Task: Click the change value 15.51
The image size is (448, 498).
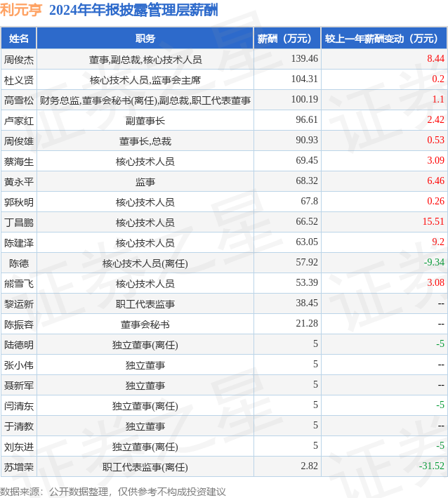Action: tap(433, 221)
